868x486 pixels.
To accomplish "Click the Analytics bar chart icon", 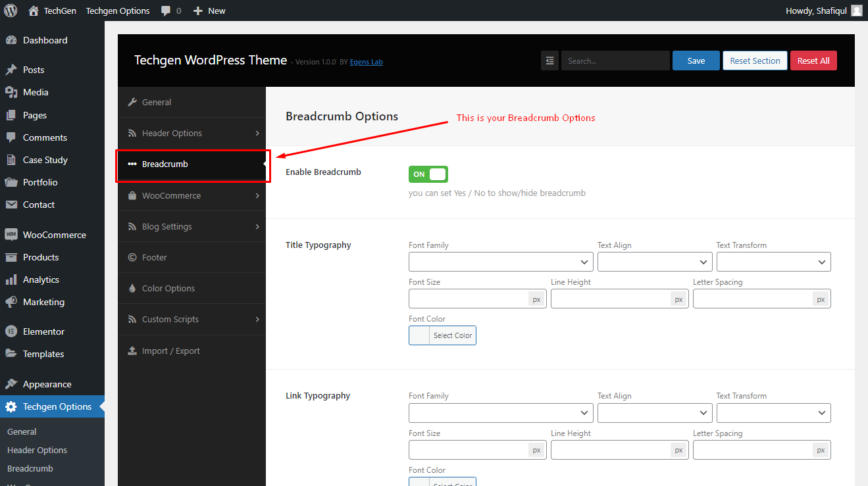I will pos(11,279).
